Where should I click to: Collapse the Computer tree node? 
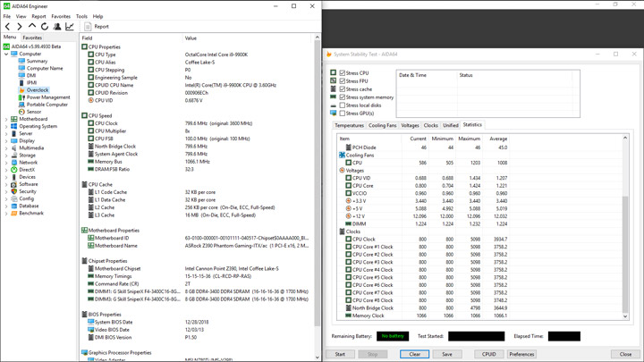coord(6,54)
